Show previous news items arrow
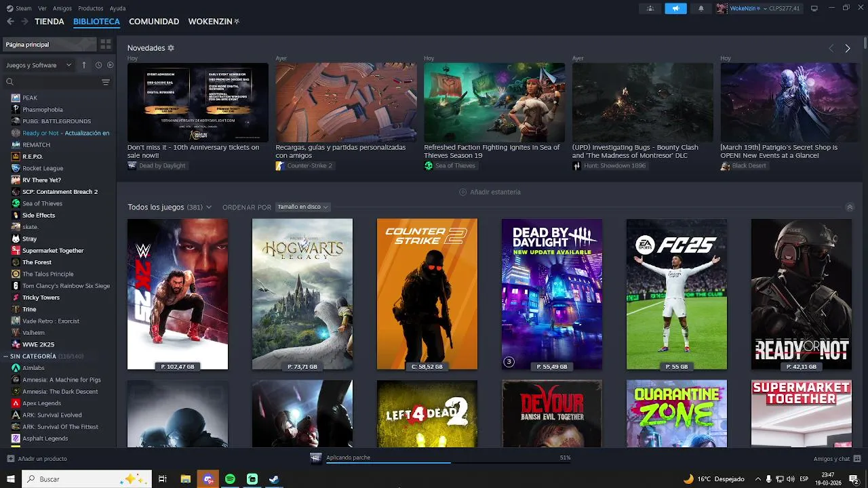868x488 pixels. click(831, 48)
